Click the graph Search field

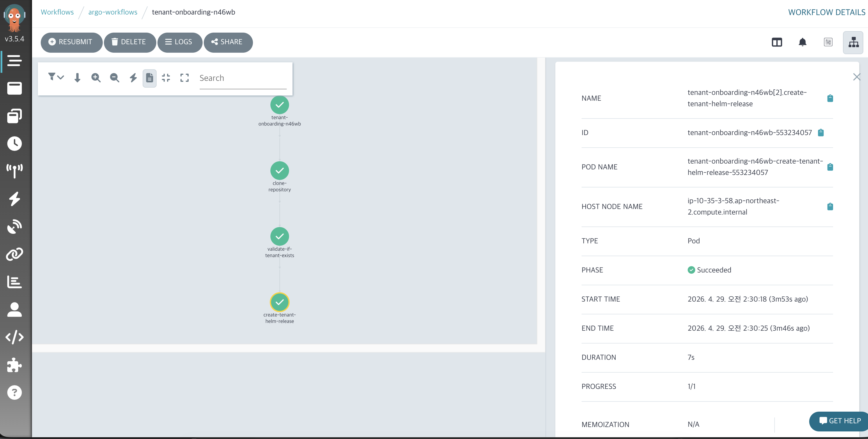tap(242, 78)
